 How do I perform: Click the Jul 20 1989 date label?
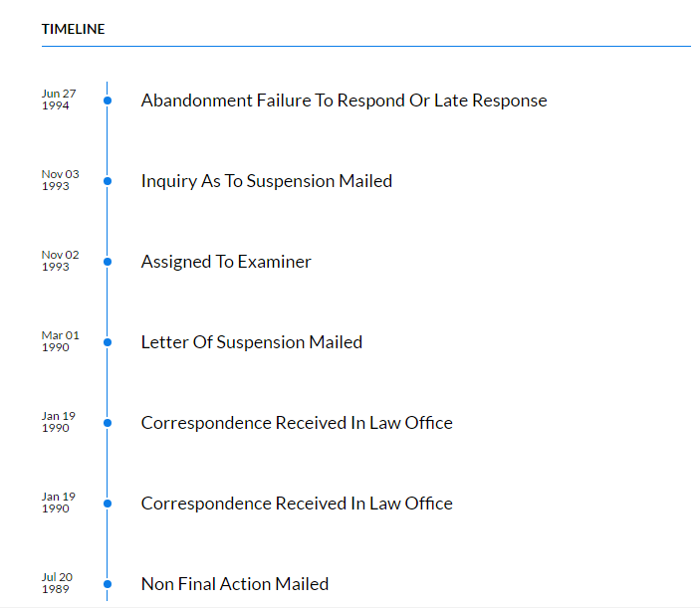point(57,583)
